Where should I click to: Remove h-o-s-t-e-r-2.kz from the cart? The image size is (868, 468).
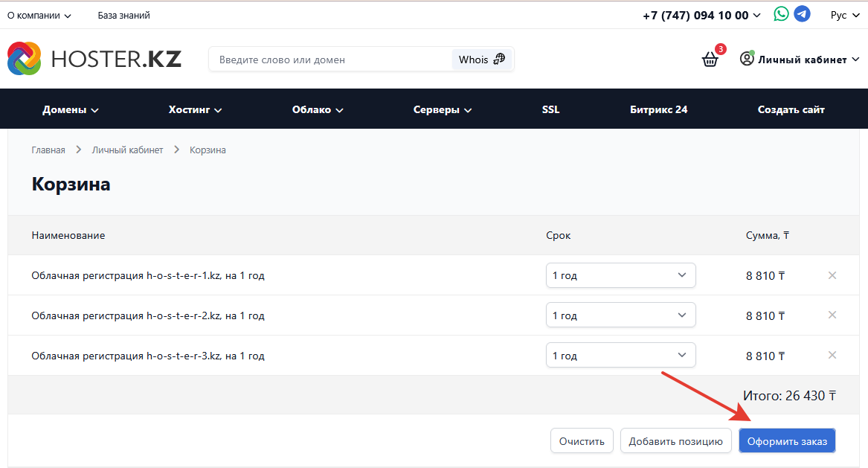click(x=832, y=315)
